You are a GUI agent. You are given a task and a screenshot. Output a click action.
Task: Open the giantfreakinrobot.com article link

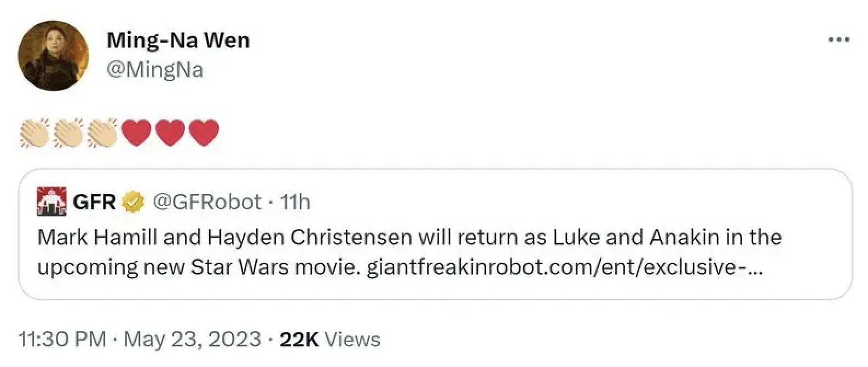point(564,267)
